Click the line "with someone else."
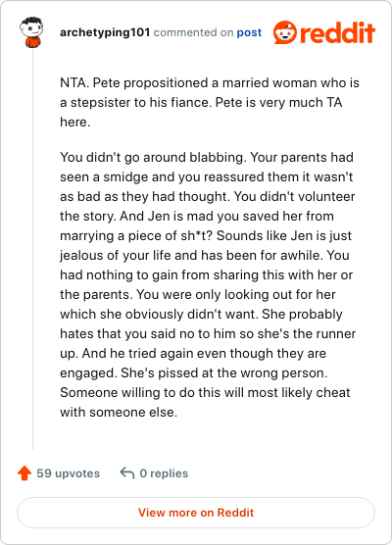 click(x=119, y=412)
